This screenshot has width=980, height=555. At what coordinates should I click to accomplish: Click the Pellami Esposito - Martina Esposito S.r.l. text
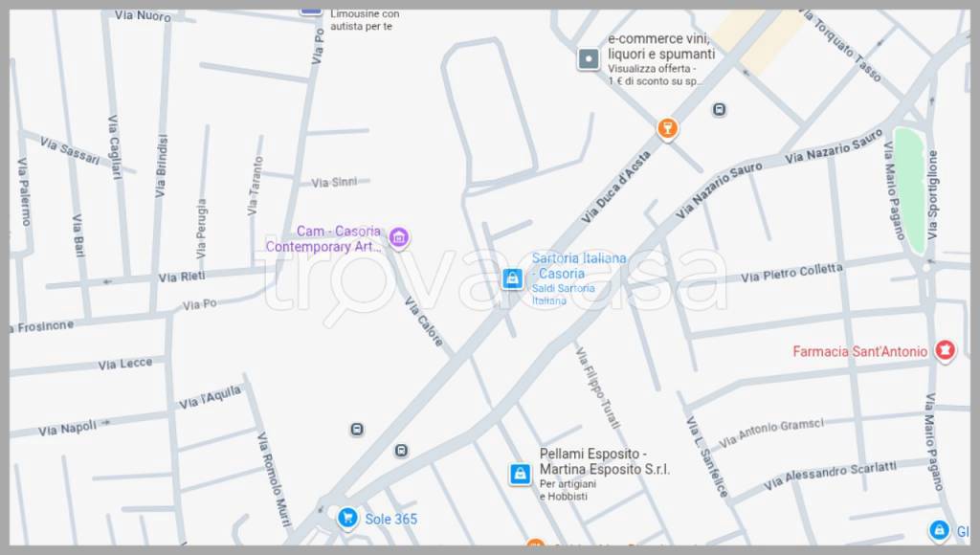[x=605, y=461]
